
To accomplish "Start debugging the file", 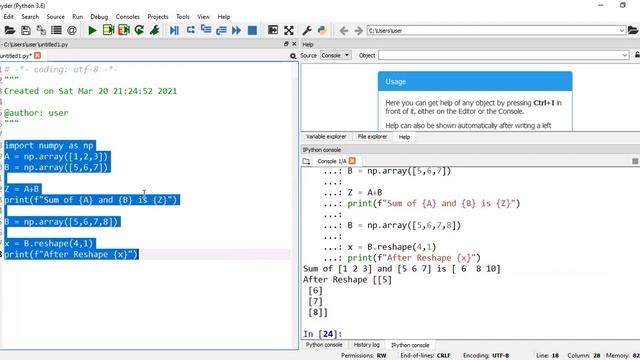I will pos(174,30).
